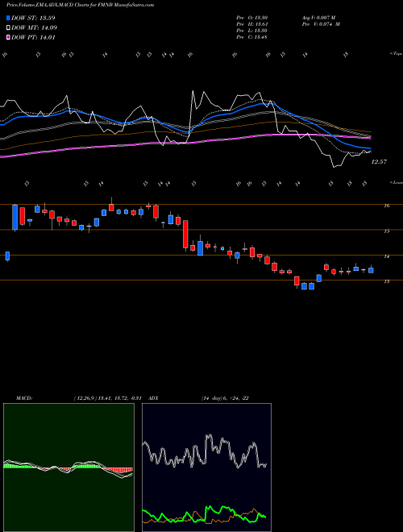403x532 pixels.
Task: Click the '<Lows' marker label
Action: pos(396,182)
